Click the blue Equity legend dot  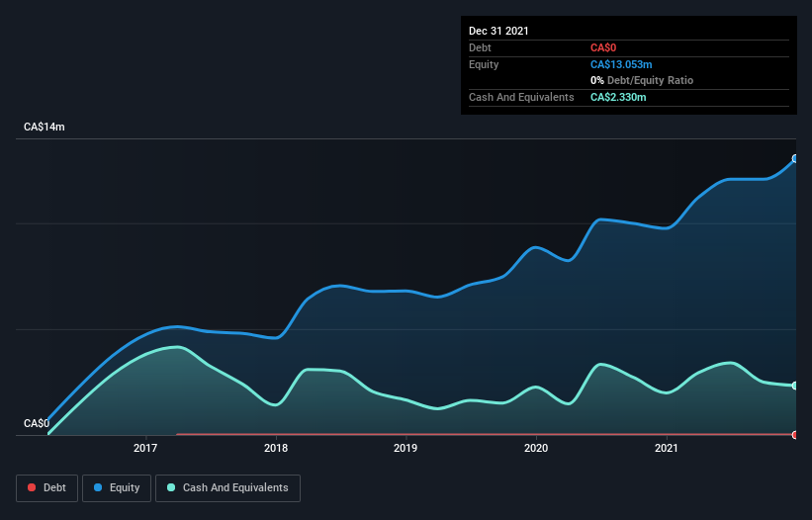(x=100, y=487)
